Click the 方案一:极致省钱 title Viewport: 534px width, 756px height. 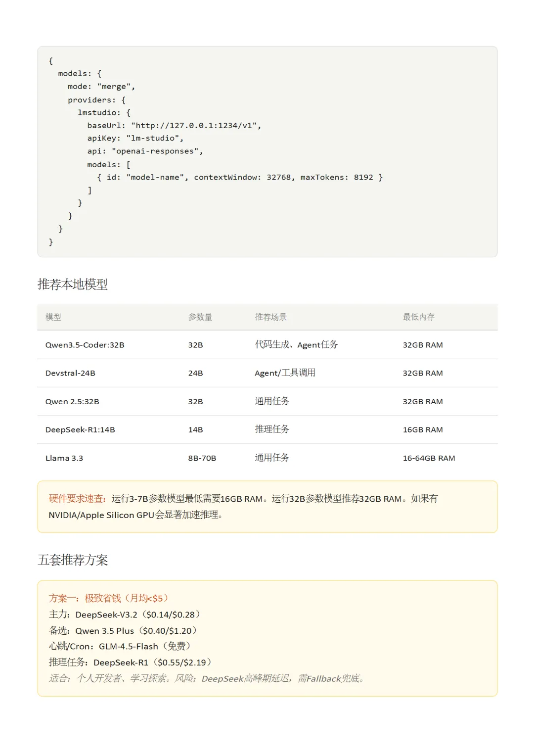point(109,598)
